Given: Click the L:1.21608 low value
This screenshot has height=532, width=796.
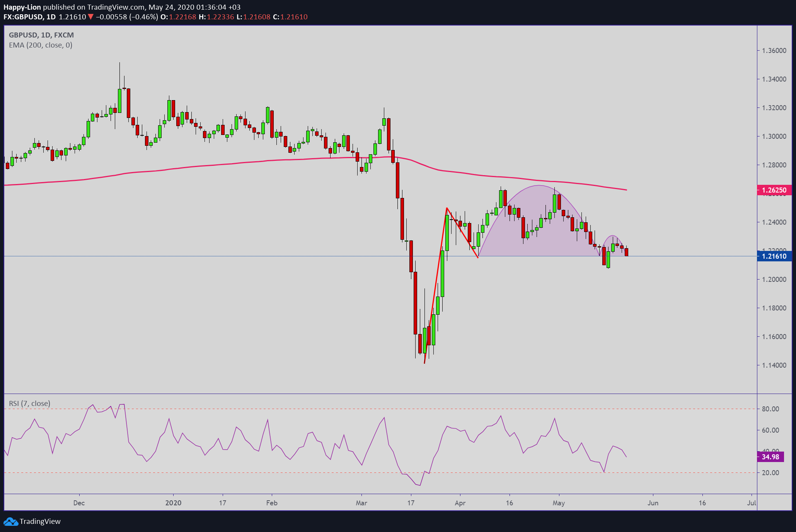Looking at the screenshot, I should point(253,17).
